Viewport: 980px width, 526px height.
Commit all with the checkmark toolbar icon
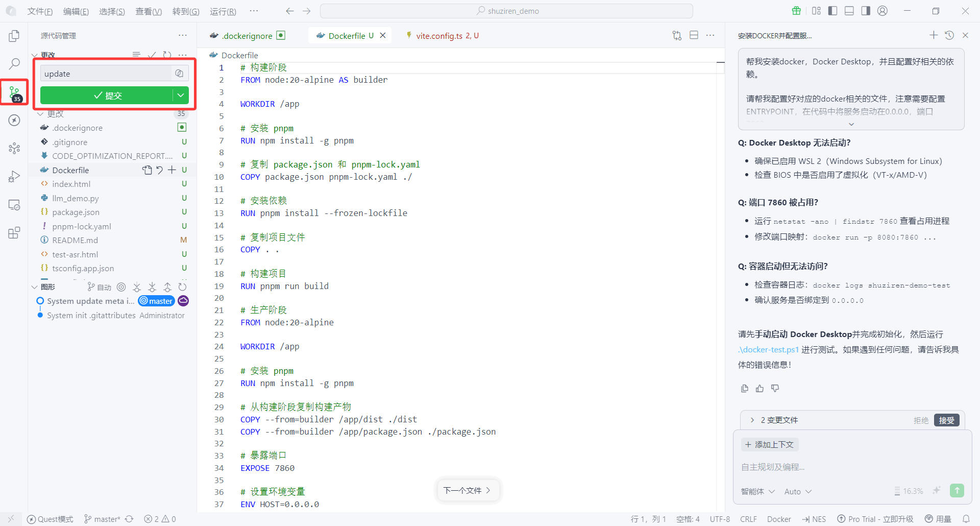[152, 55]
